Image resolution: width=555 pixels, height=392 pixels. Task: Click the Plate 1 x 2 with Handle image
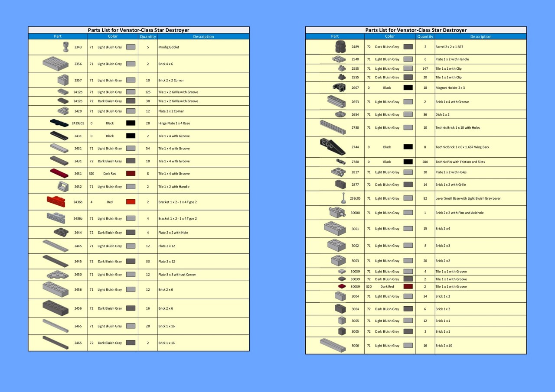click(x=339, y=59)
